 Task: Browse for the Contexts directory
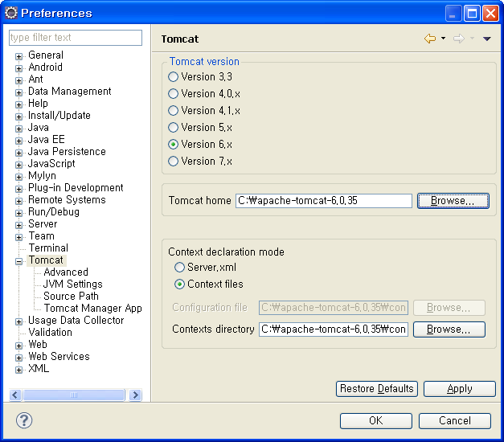[x=449, y=329]
